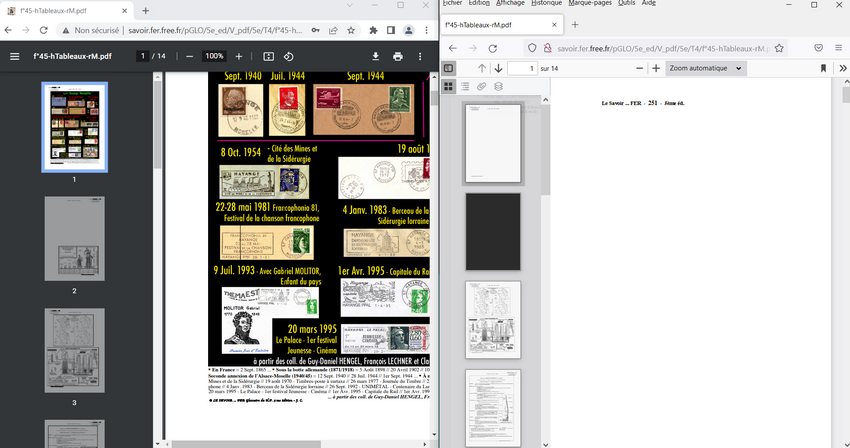Click Chrome PDF page number field
This screenshot has height=448, width=850.
143,56
